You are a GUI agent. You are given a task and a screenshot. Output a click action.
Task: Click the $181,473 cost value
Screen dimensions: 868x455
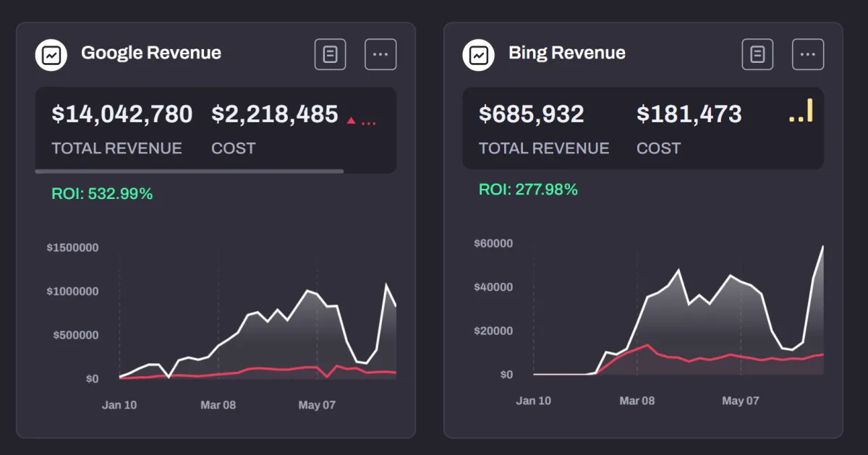[x=689, y=114]
